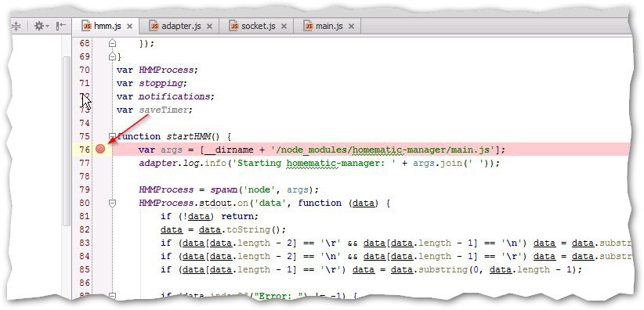Close the hmm.js tab
This screenshot has width=644, height=310.
point(130,27)
